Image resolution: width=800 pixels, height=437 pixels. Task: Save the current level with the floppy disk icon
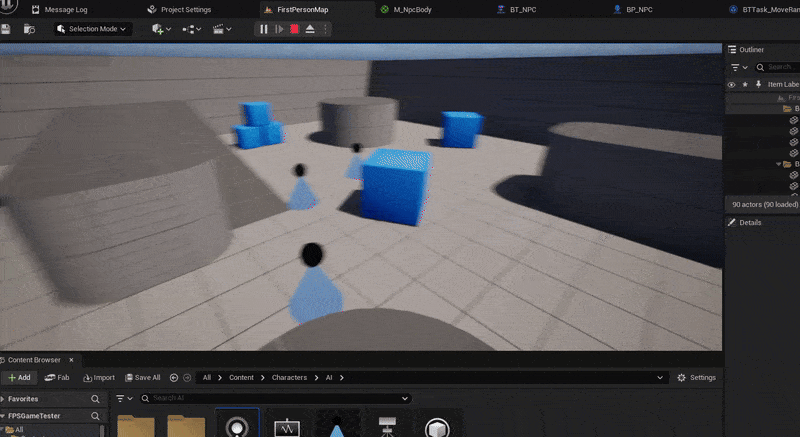click(x=6, y=29)
